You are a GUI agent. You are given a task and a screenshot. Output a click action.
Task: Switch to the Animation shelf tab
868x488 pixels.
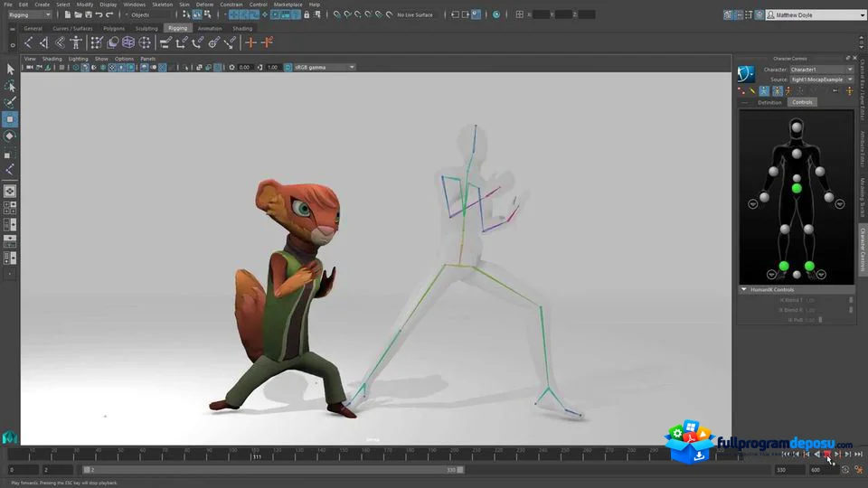[210, 28]
